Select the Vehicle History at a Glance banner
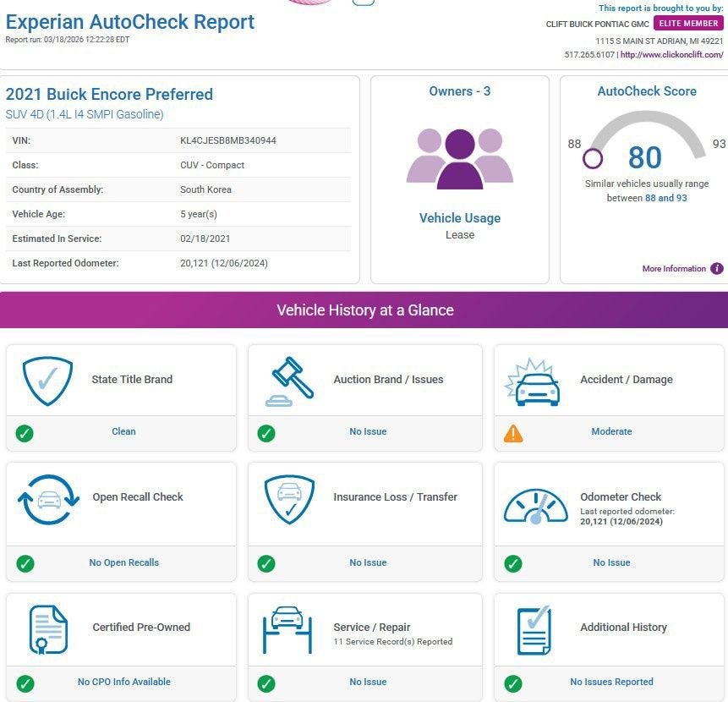 [364, 310]
